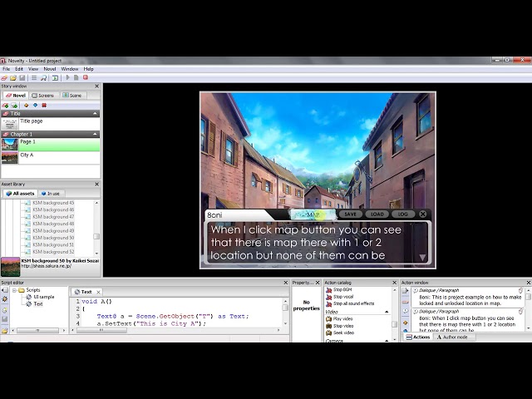Open the Edit menu

coord(19,69)
